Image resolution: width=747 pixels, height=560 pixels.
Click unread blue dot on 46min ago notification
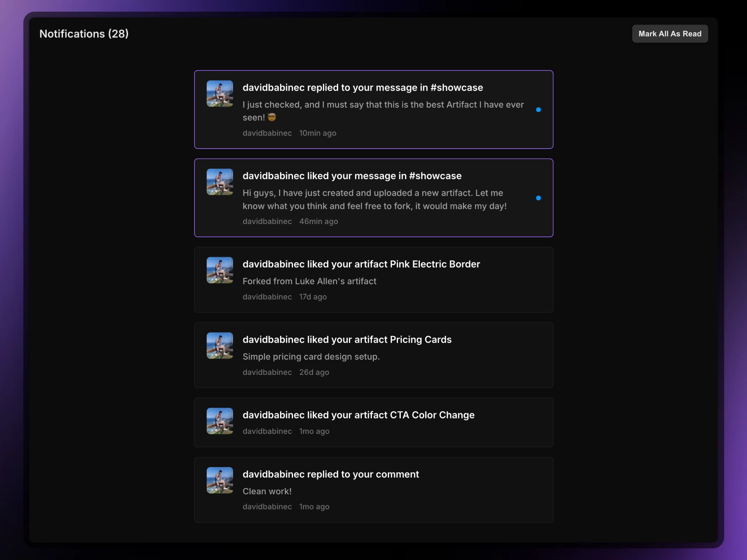pos(538,198)
